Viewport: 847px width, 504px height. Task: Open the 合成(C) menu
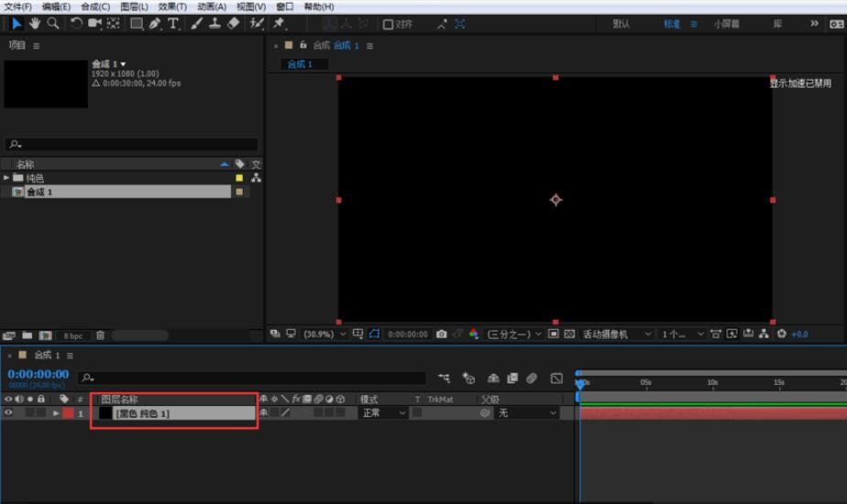(x=95, y=6)
